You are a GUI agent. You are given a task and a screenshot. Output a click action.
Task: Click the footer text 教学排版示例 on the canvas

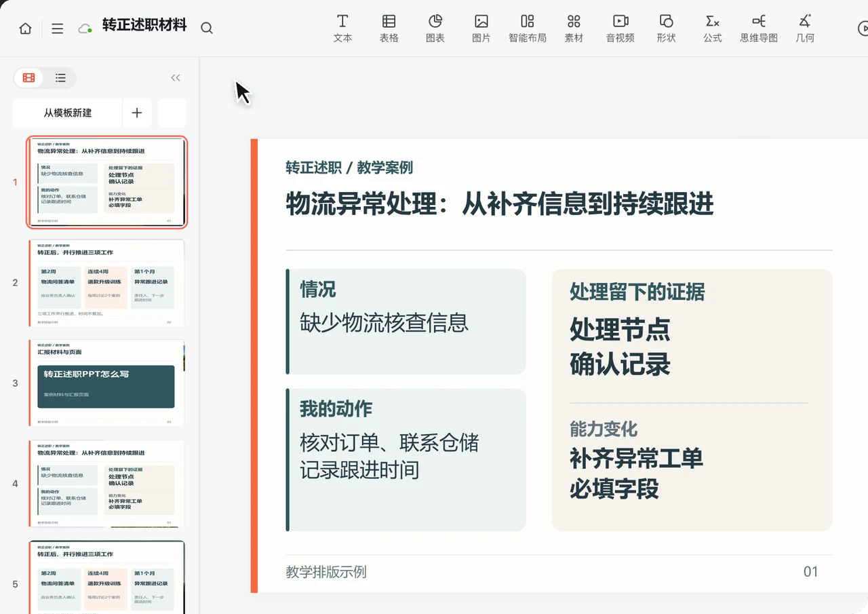pyautogui.click(x=326, y=572)
